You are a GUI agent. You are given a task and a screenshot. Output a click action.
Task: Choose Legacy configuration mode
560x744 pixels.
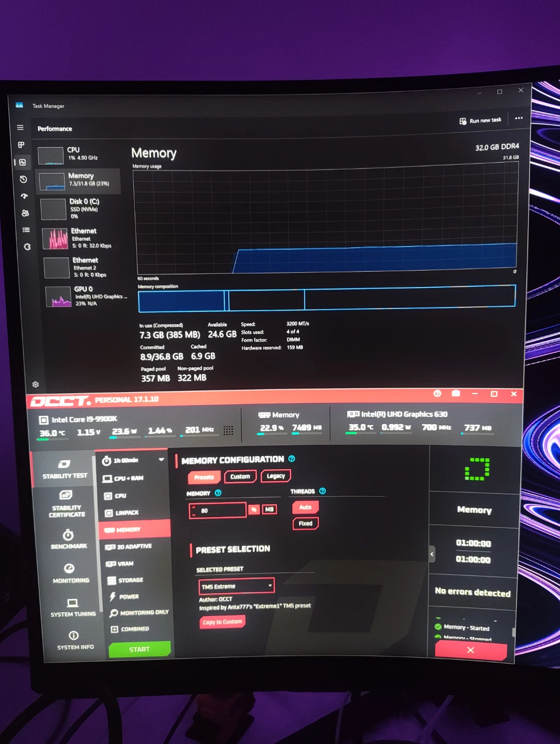point(276,476)
